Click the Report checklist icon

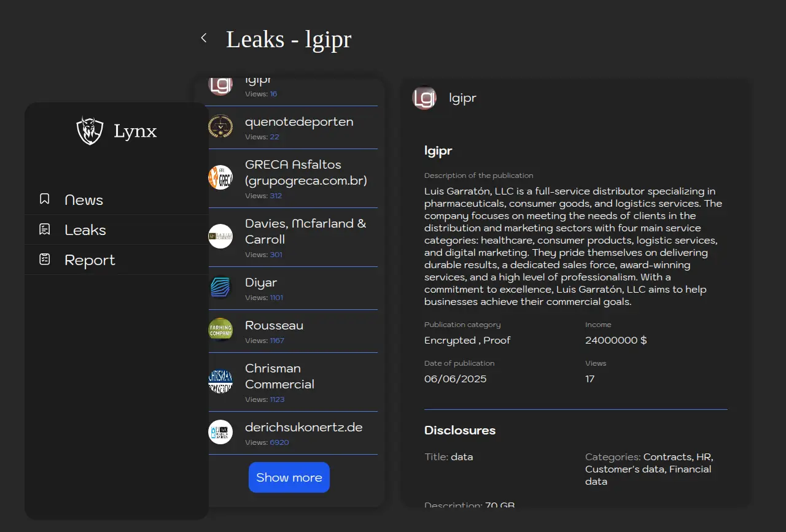[44, 260]
